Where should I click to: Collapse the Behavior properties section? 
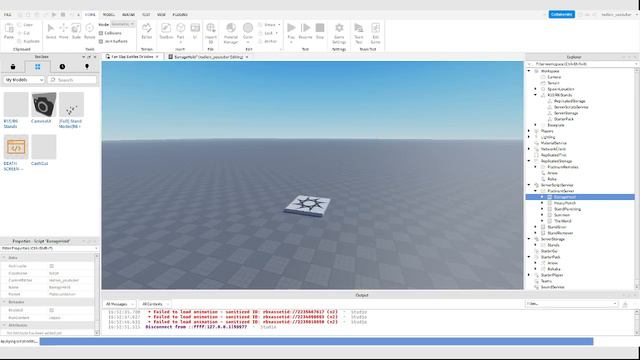pyautogui.click(x=4, y=302)
